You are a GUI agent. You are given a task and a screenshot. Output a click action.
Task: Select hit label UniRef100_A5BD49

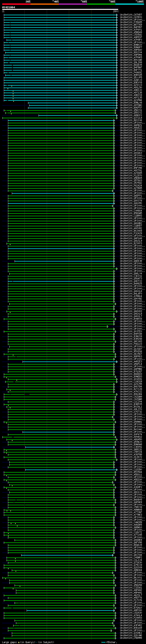coord(131,32)
